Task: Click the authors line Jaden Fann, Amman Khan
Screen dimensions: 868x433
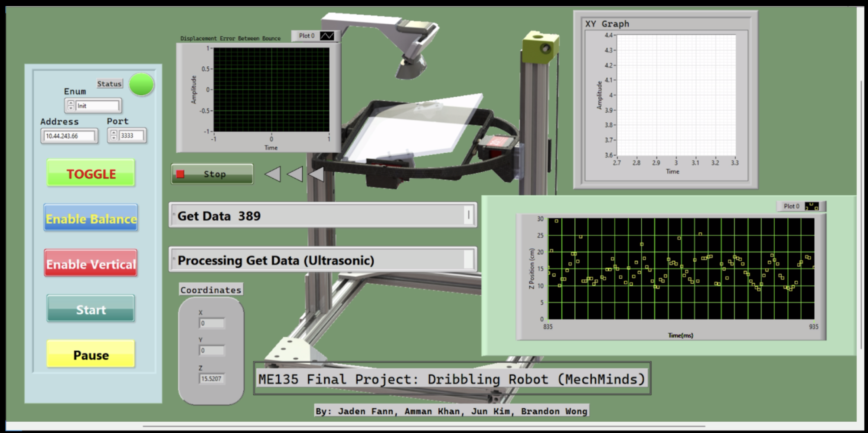Action: (x=451, y=411)
